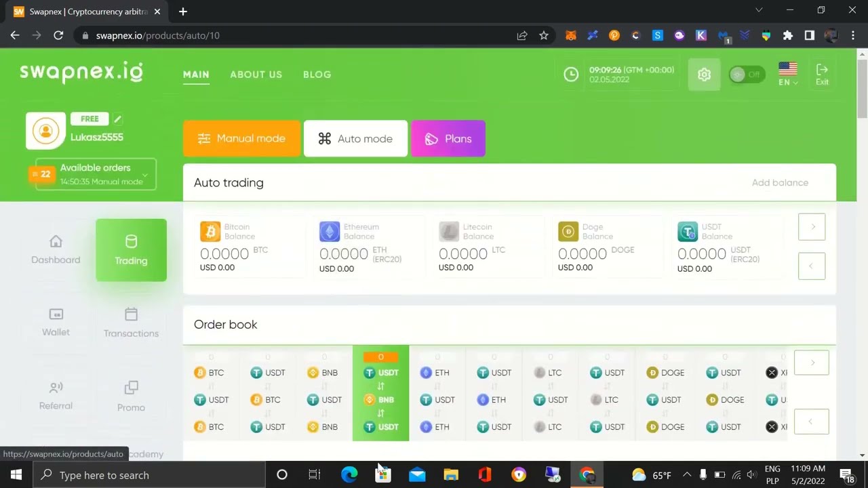Screen dimensions: 868x488
Task: Open the BLOG menu item
Action: [317, 75]
